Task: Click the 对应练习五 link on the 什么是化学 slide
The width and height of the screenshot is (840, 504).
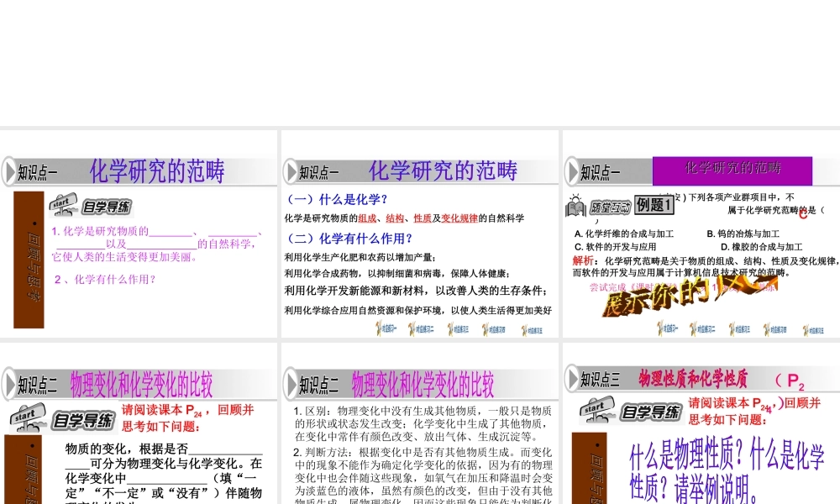Action: pos(532,330)
